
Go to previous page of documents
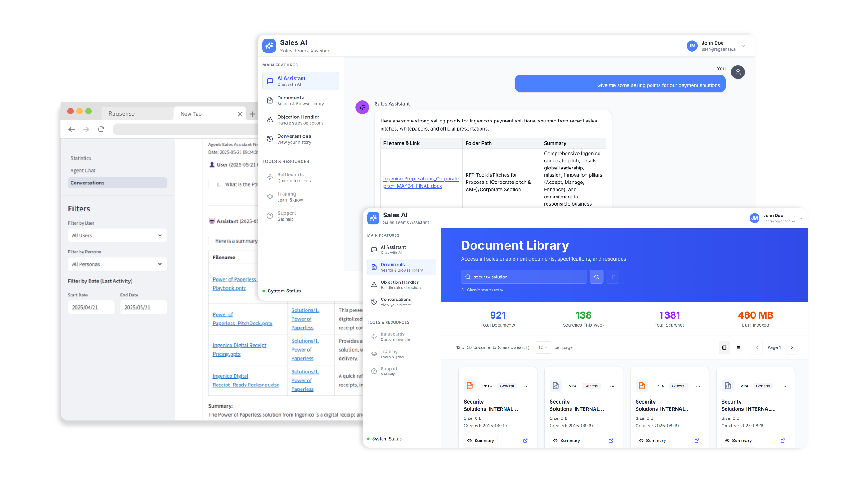757,347
